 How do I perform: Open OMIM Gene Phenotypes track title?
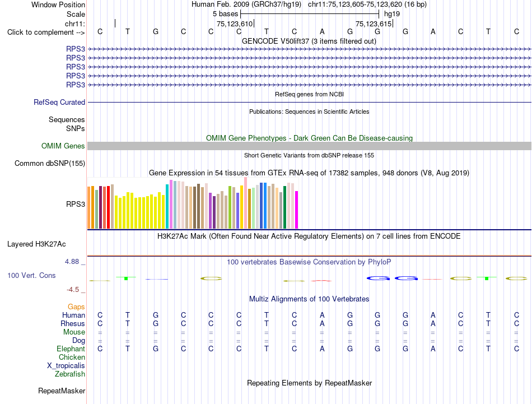coord(309,138)
